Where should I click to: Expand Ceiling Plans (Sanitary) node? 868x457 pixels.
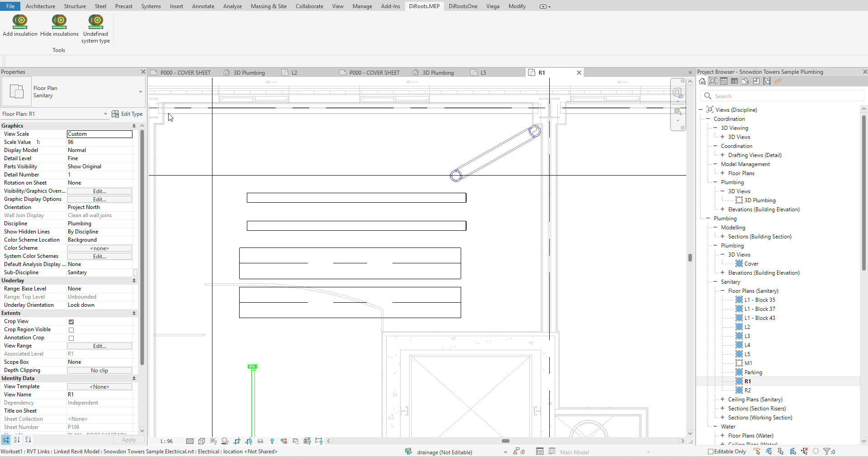pyautogui.click(x=722, y=400)
